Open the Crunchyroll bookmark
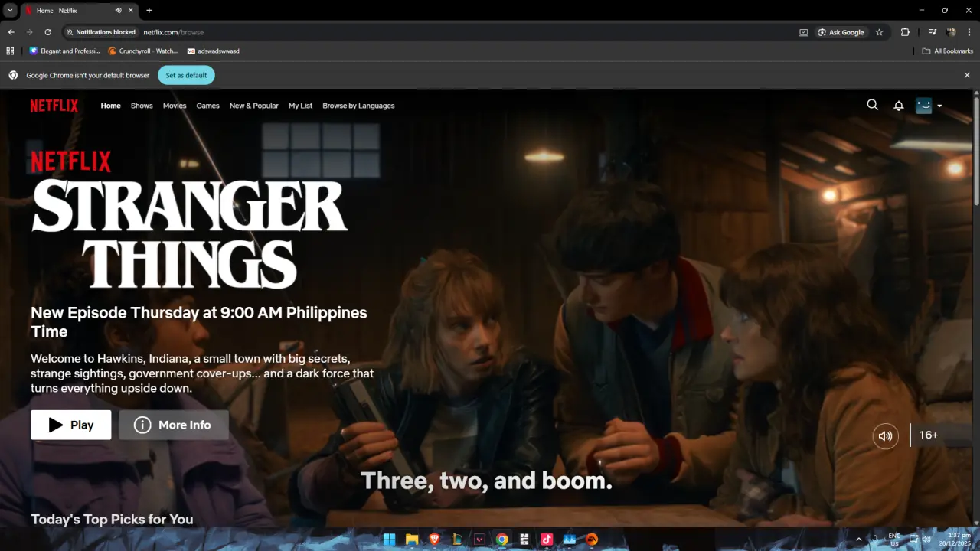The height and width of the screenshot is (551, 980). click(x=143, y=51)
